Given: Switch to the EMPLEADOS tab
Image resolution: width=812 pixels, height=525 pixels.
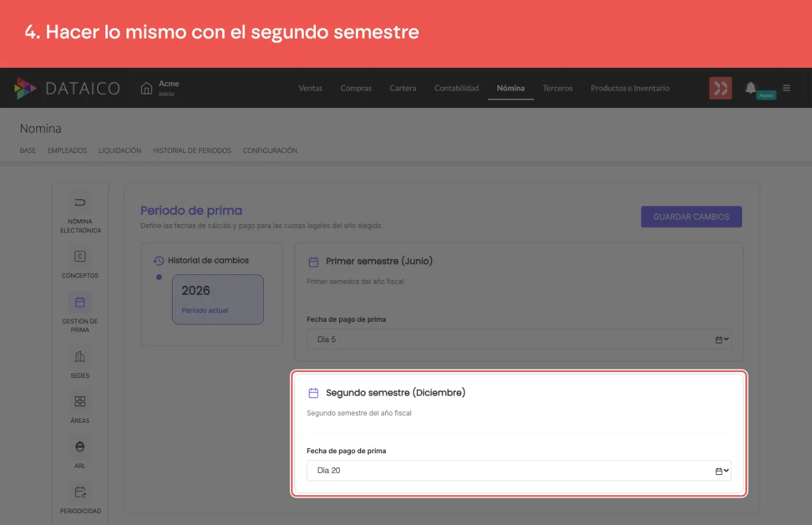Looking at the screenshot, I should [67, 150].
